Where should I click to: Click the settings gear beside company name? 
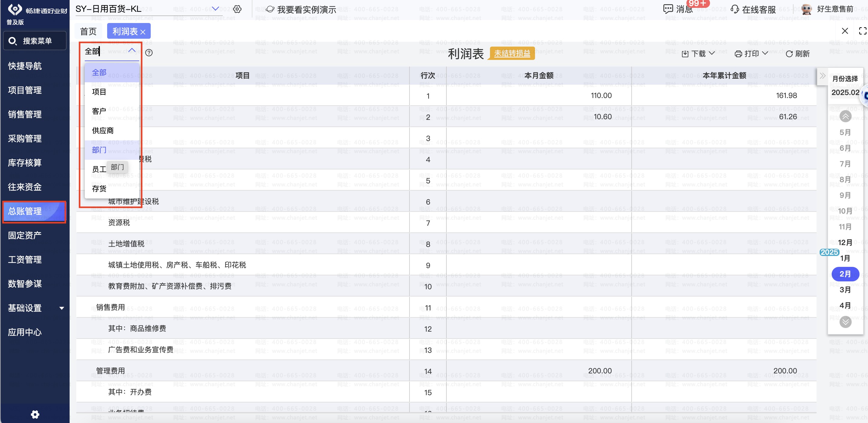[237, 9]
